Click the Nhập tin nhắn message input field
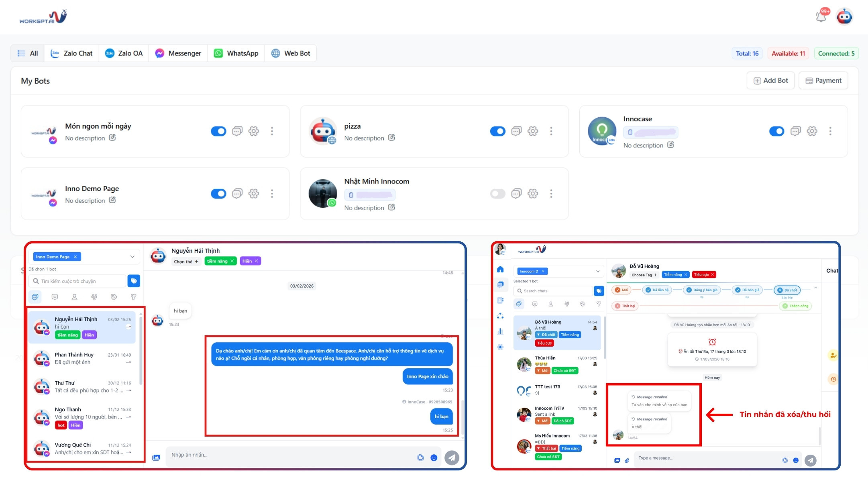The image size is (868, 482). (281, 455)
